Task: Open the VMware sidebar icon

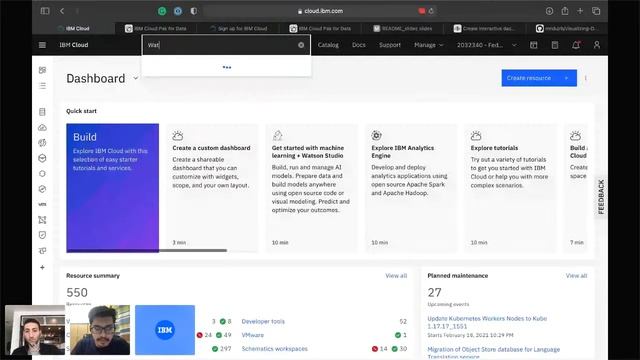Action: [x=42, y=204]
